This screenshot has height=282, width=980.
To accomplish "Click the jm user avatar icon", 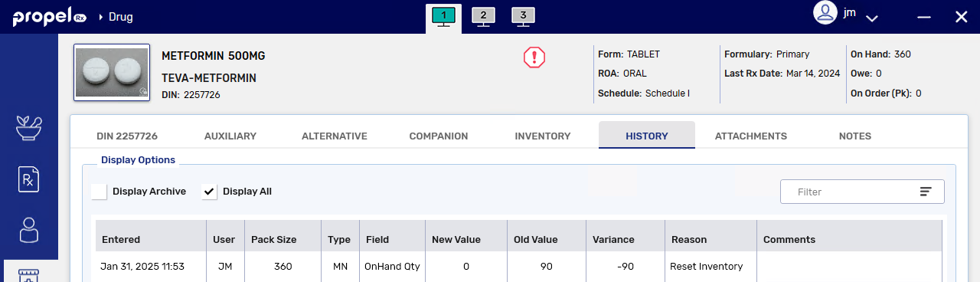I will click(x=825, y=14).
